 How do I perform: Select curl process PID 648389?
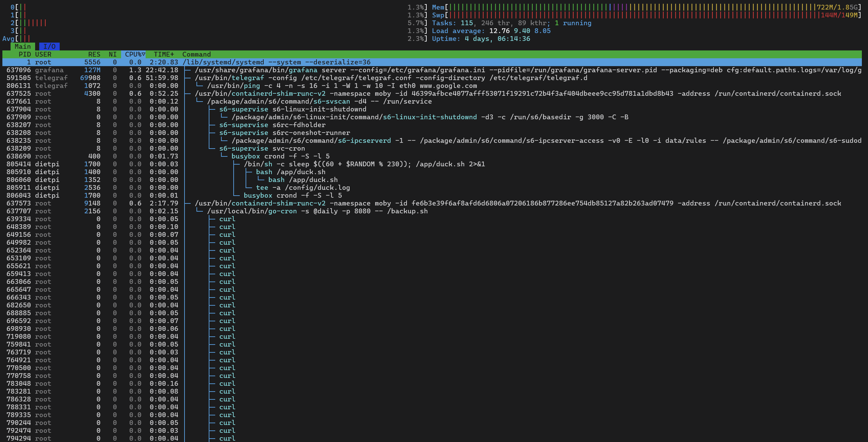(x=432, y=227)
